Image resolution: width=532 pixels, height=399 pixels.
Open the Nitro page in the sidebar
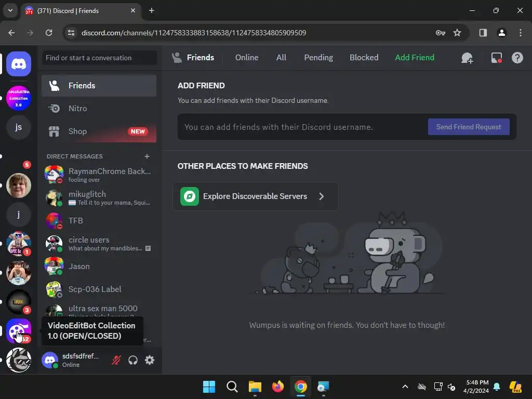tap(99, 108)
